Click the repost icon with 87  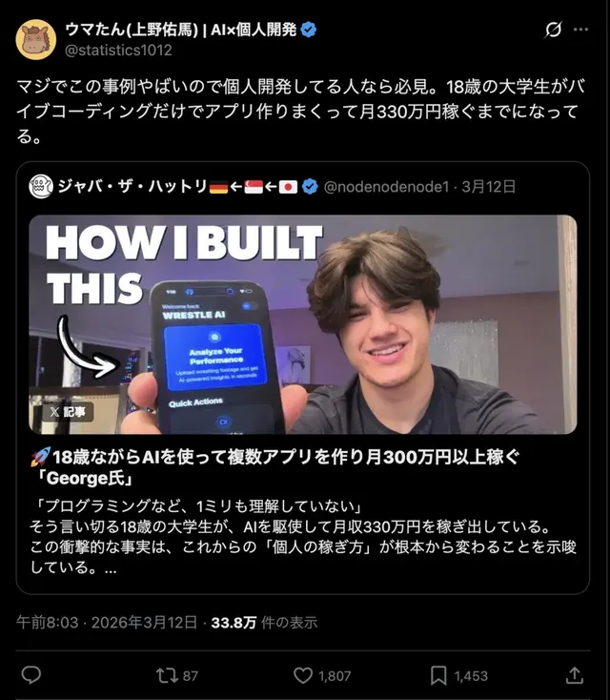click(x=168, y=675)
